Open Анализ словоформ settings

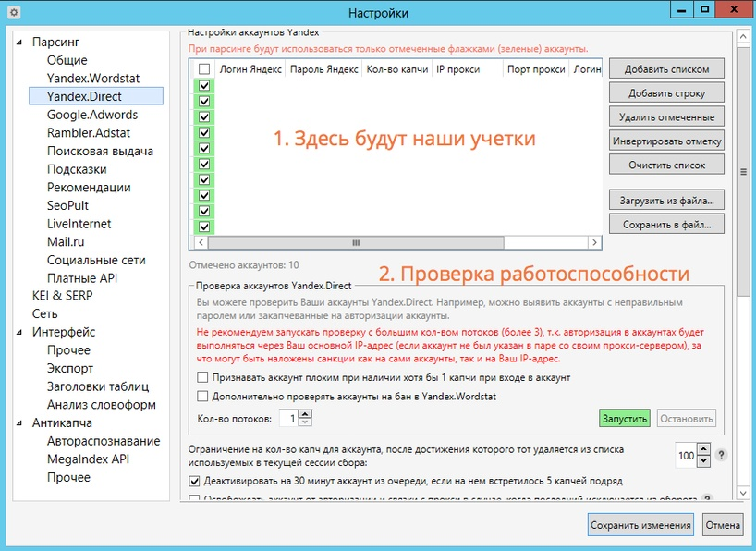point(102,405)
